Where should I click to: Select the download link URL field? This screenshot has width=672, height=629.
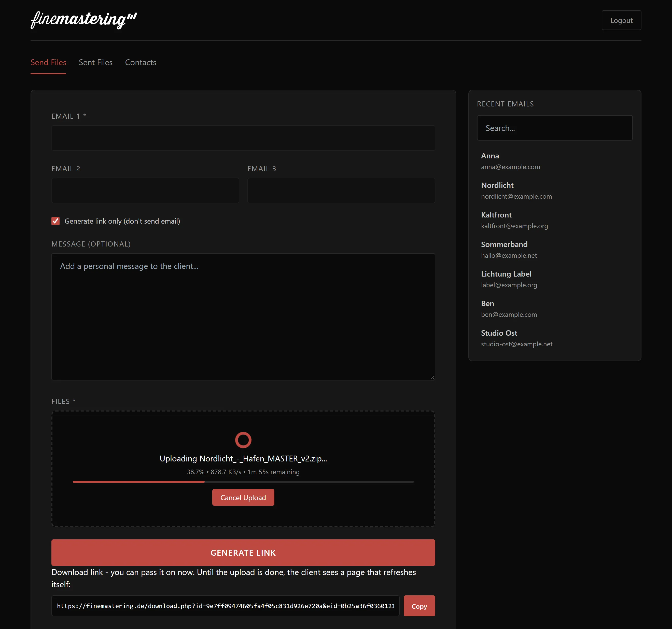pyautogui.click(x=225, y=606)
